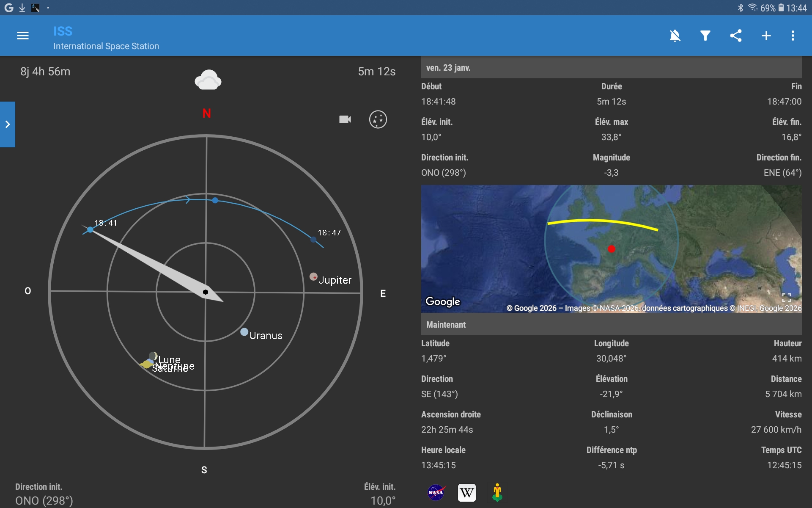
Task: Select the ISS title in header
Action: [63, 31]
